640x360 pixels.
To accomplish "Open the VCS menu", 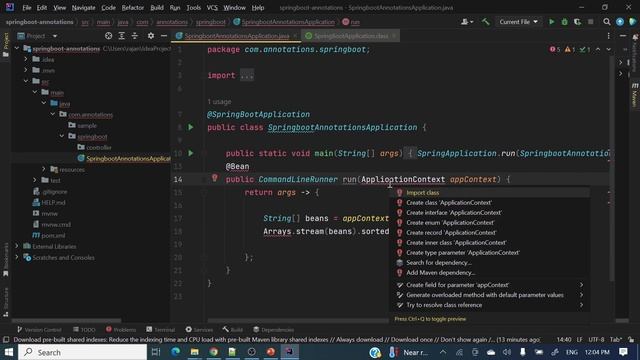I will pyautogui.click(x=212, y=7).
